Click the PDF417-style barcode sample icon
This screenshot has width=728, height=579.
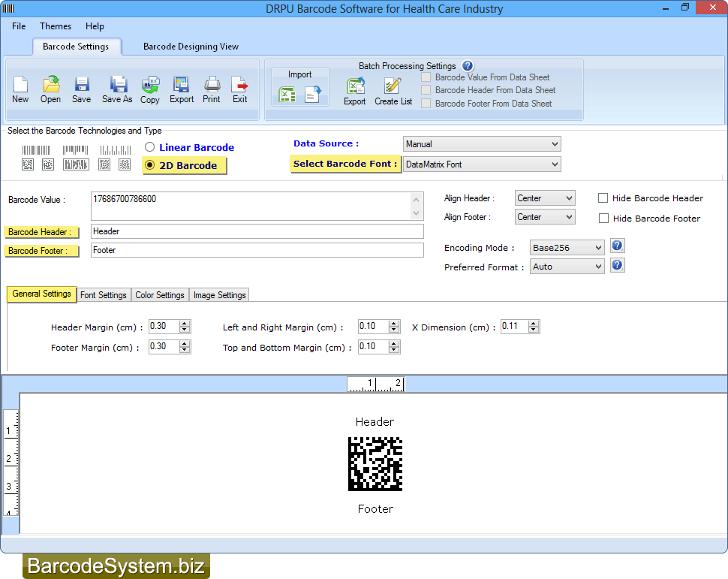[76, 164]
